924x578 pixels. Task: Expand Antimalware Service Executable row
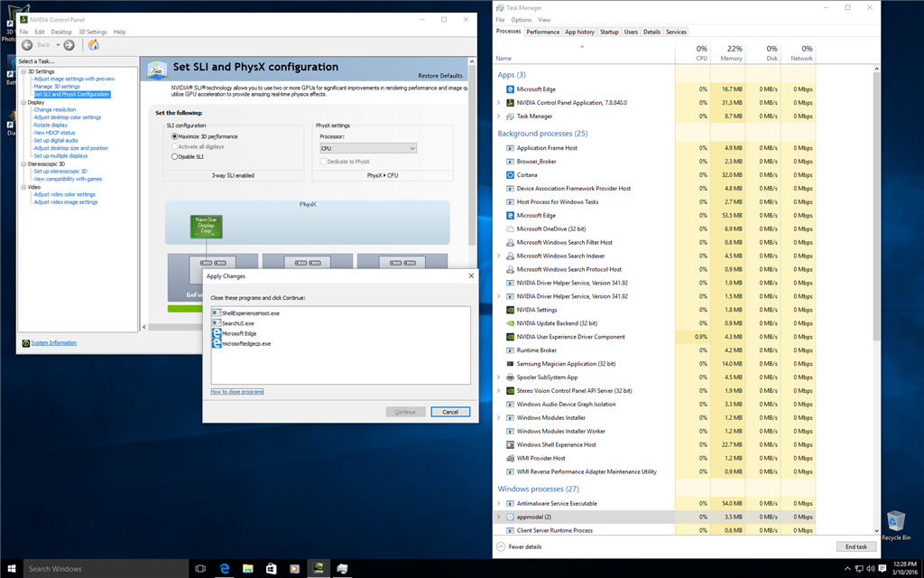pyautogui.click(x=498, y=504)
